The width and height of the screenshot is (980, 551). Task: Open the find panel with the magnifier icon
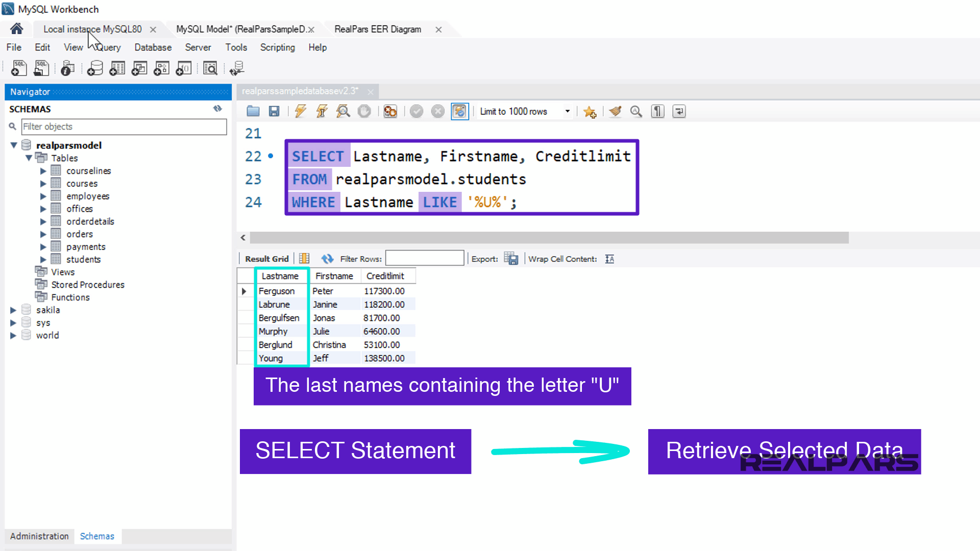coord(636,111)
